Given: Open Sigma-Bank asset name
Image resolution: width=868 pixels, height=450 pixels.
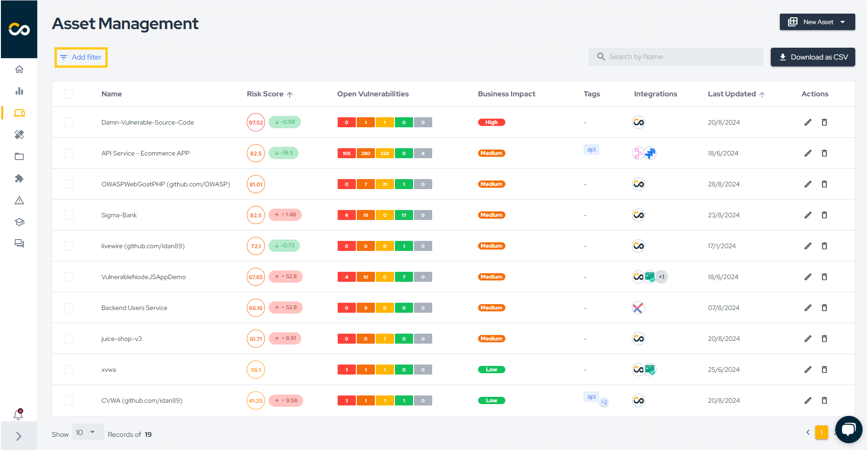Looking at the screenshot, I should point(119,215).
